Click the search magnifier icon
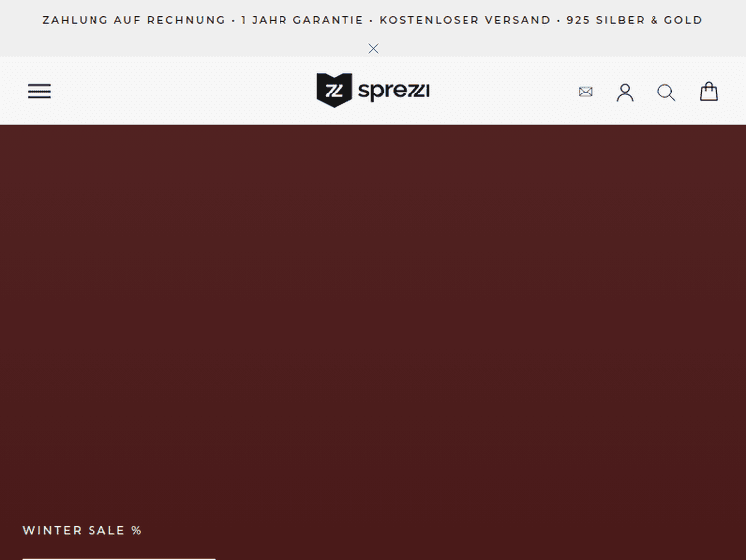This screenshot has width=746, height=560. (x=666, y=93)
